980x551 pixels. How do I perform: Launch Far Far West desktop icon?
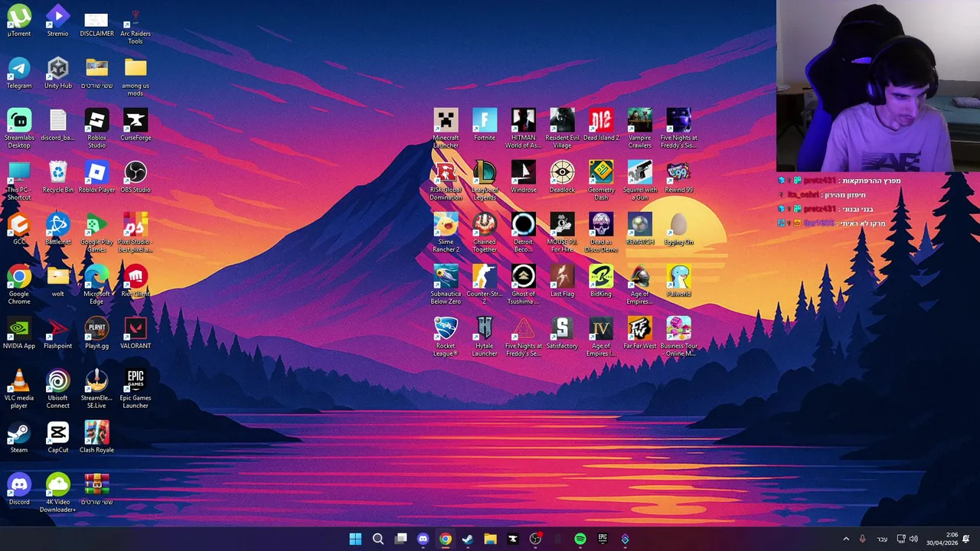(639, 333)
